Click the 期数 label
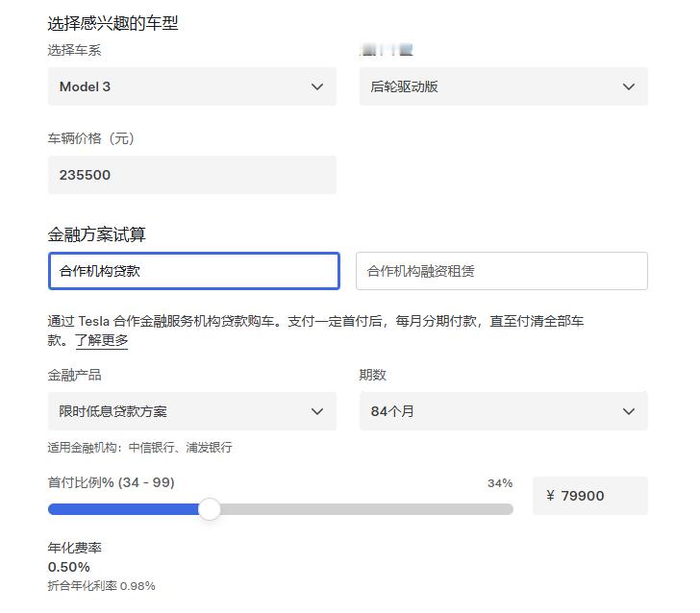700x613 pixels. [x=372, y=375]
